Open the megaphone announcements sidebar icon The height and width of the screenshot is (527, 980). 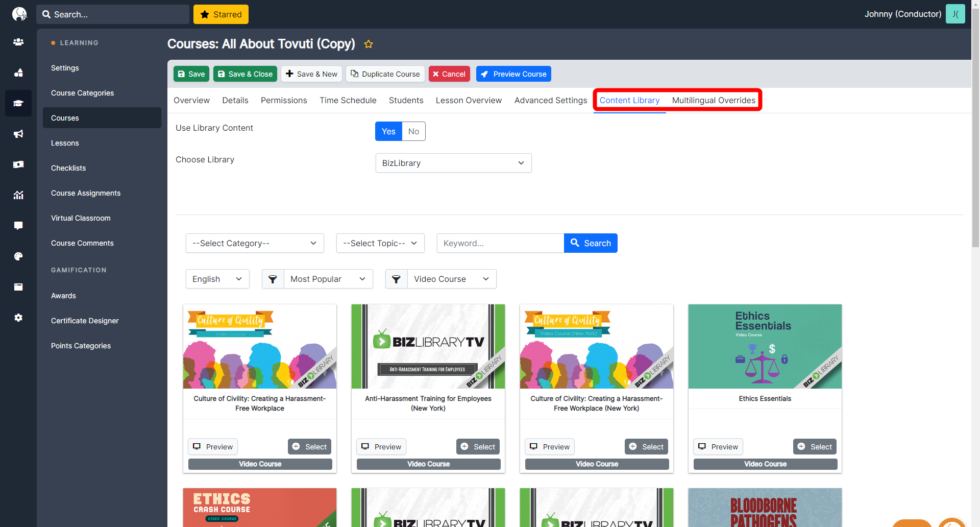pyautogui.click(x=18, y=134)
